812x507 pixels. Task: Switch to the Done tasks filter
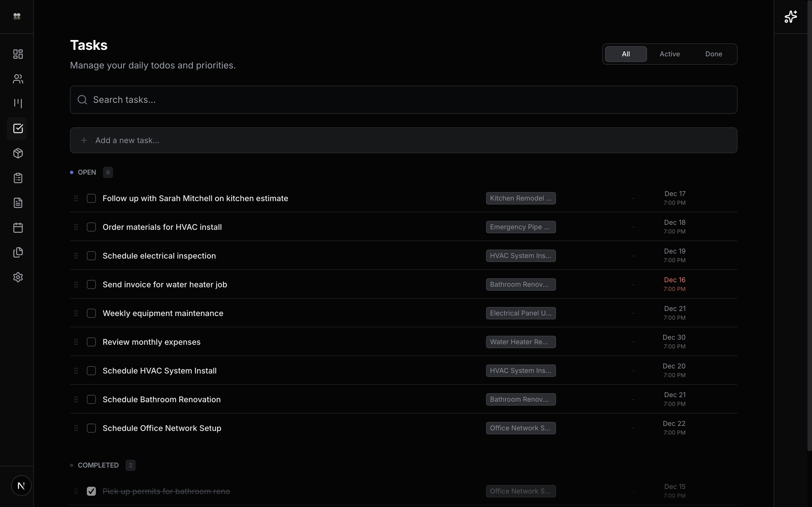713,54
